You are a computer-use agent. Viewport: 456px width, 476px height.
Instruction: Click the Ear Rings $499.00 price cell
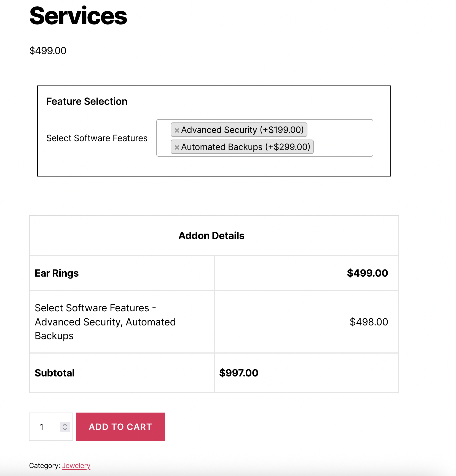(367, 273)
